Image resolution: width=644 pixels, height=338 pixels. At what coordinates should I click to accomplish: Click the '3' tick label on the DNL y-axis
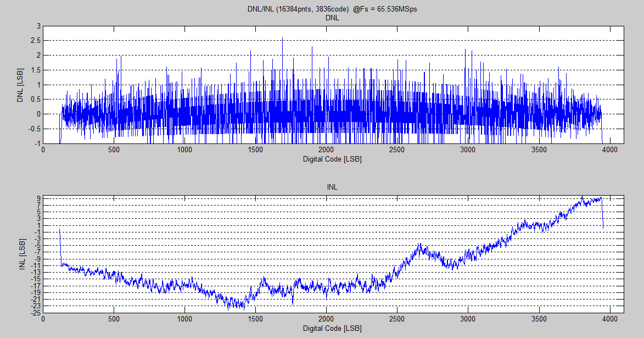[39, 26]
